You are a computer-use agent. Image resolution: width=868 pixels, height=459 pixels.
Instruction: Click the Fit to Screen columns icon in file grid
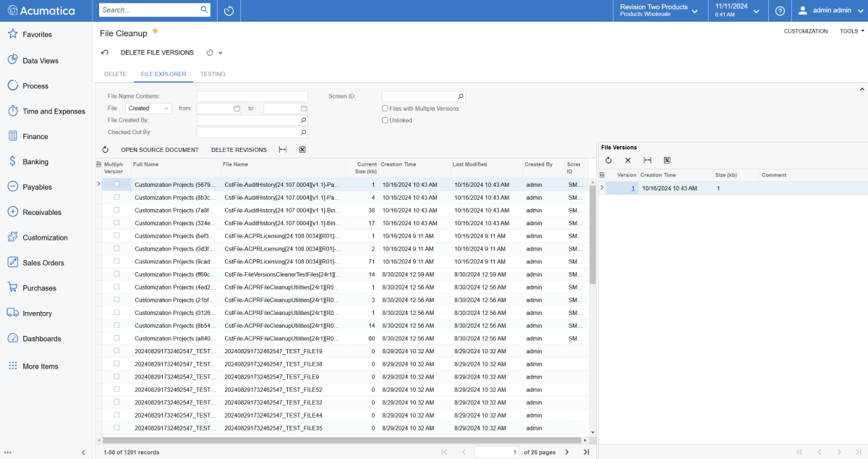click(283, 150)
